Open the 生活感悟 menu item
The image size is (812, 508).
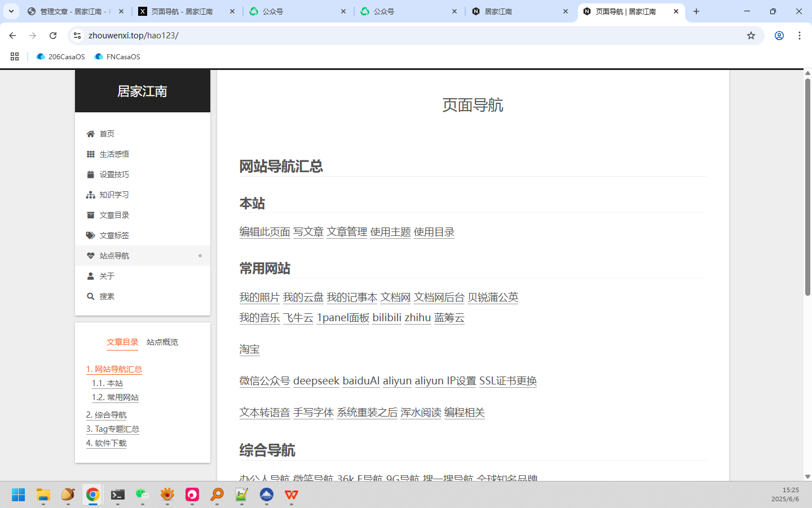coord(143,154)
